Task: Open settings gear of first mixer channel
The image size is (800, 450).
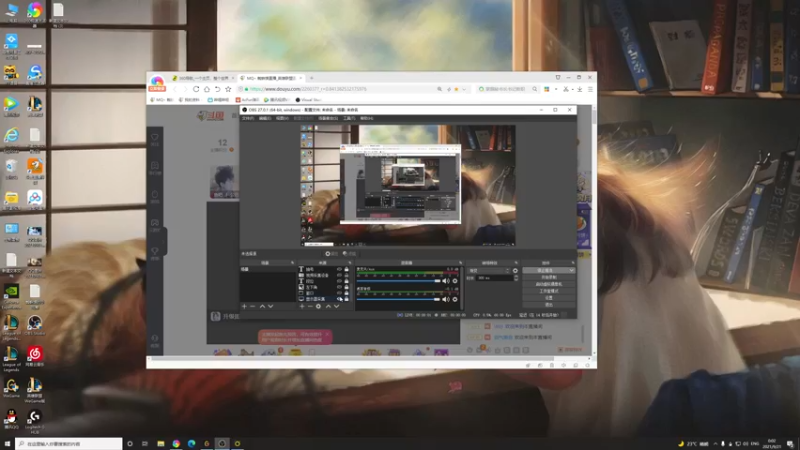Action: click(x=455, y=281)
